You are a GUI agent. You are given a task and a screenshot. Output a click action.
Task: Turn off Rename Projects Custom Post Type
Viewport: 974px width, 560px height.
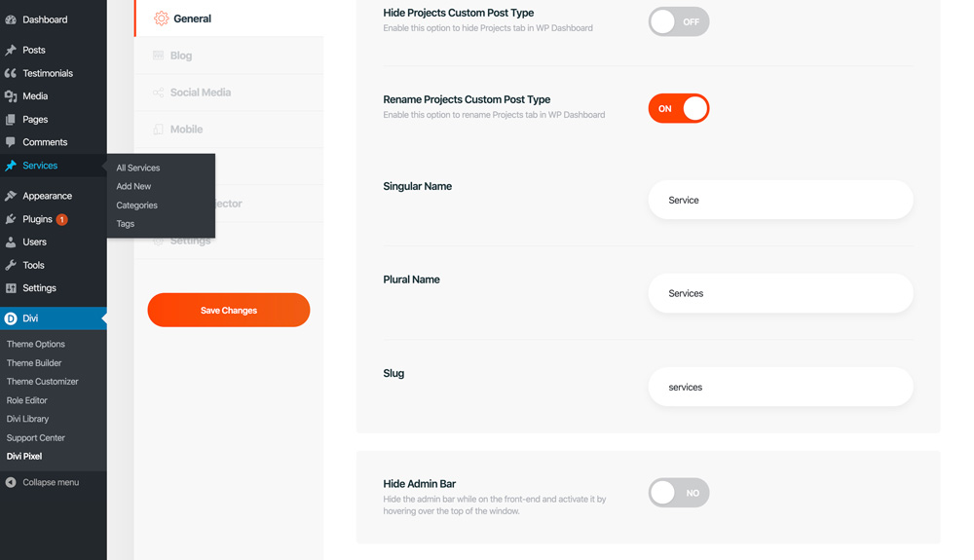[x=678, y=109]
